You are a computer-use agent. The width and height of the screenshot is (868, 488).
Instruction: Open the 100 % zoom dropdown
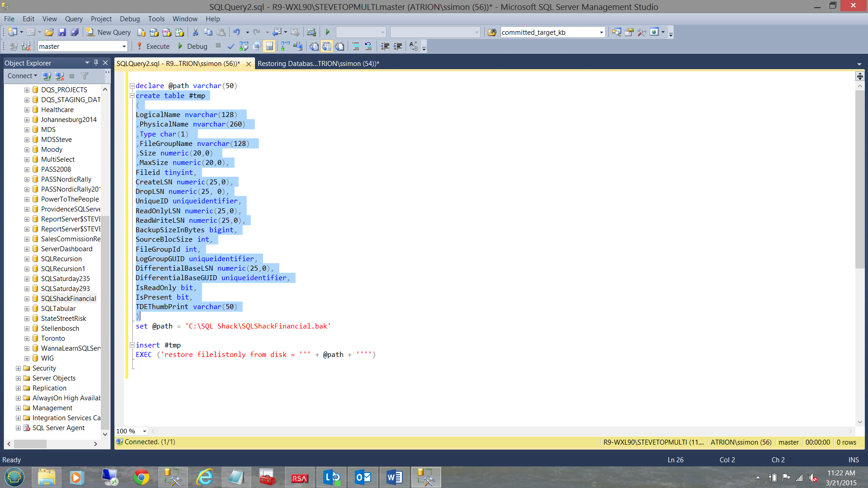[x=145, y=431]
